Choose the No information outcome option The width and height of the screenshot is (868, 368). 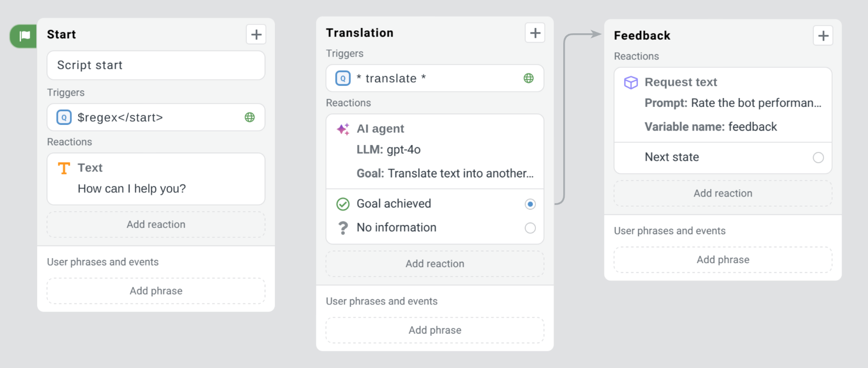coord(530,227)
